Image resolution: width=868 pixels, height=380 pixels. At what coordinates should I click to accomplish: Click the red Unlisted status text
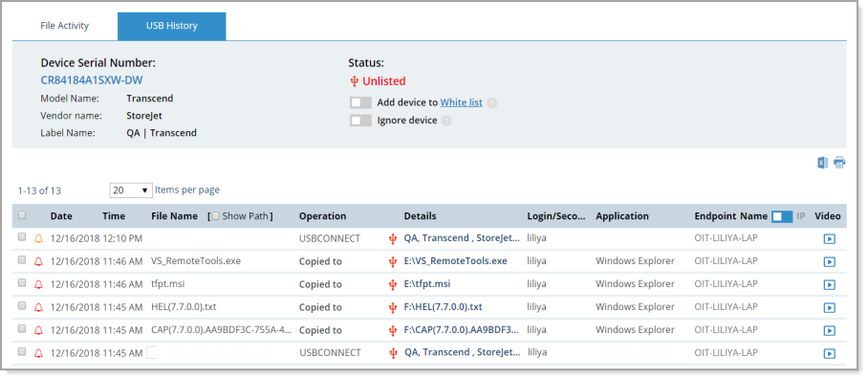(383, 81)
